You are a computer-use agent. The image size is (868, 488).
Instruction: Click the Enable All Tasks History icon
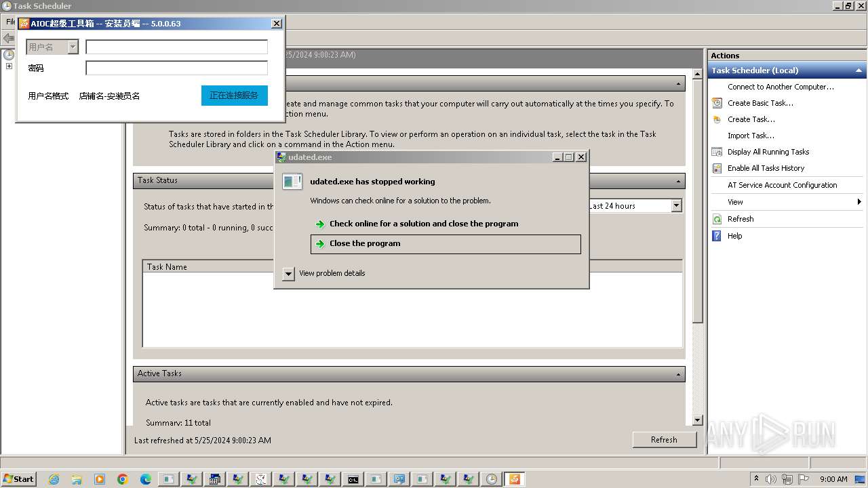[717, 168]
